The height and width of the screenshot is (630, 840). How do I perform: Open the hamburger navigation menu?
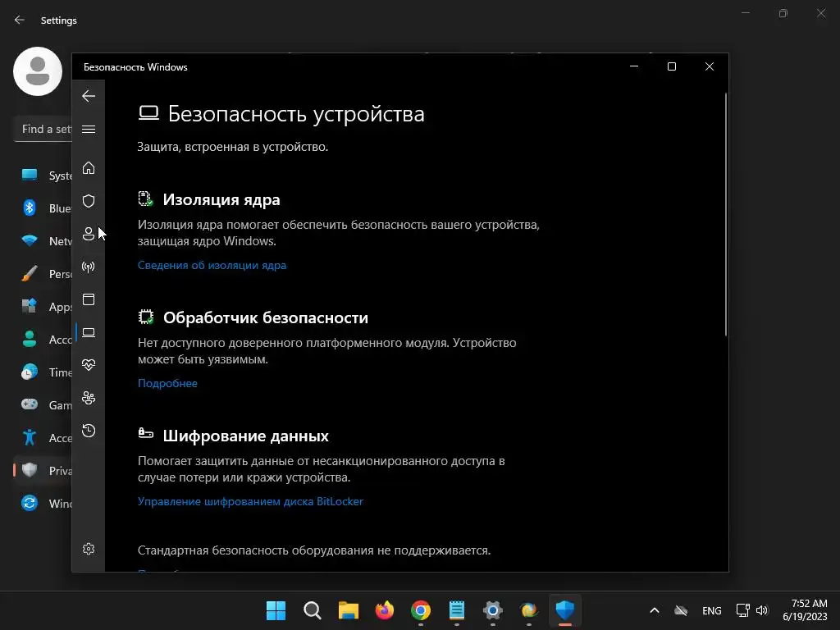(x=89, y=129)
